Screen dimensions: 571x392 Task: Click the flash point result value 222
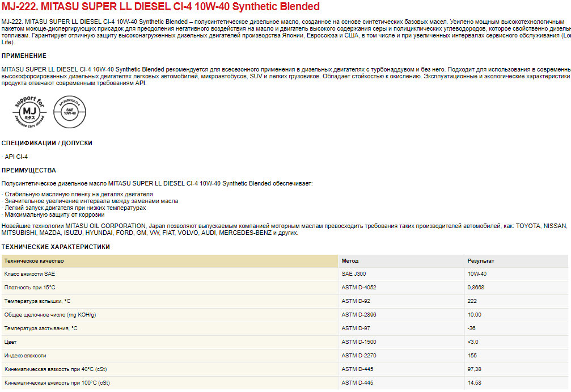coord(472,301)
